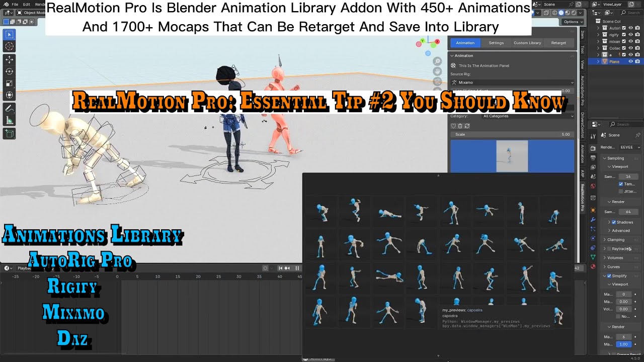The height and width of the screenshot is (362, 644).
Task: Select the Transform tool
Action: 10,95
